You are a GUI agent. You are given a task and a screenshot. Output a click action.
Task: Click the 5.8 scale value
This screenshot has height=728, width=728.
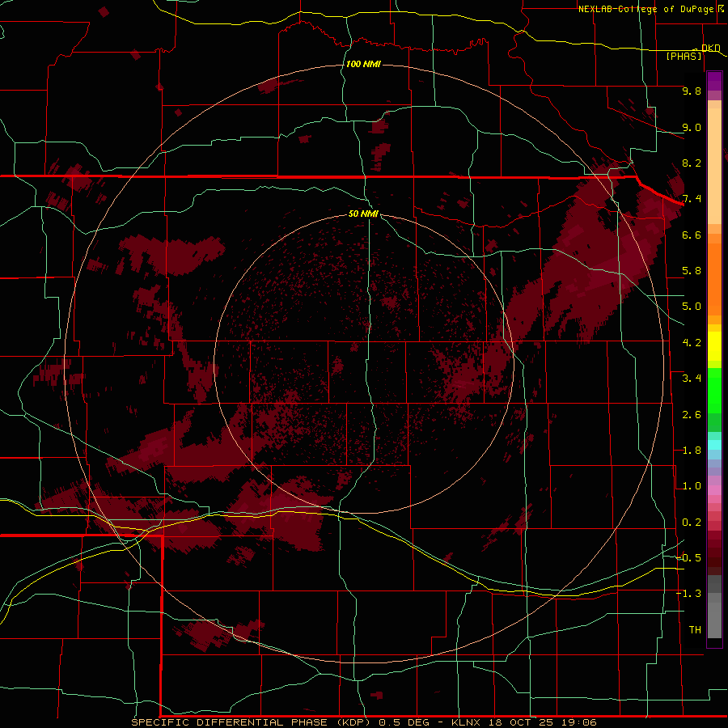[x=692, y=271]
